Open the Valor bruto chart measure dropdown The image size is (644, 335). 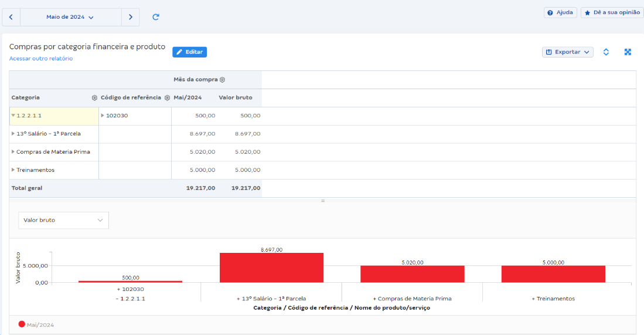[63, 220]
